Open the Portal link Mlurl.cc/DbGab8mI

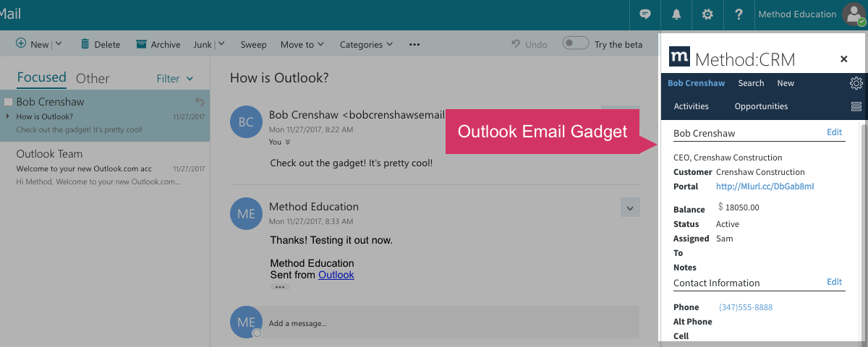click(765, 187)
